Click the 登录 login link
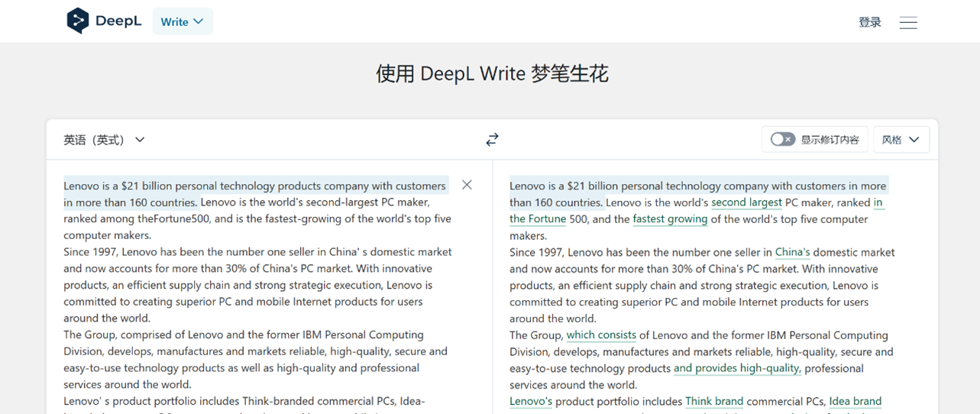The image size is (980, 414). pos(869,22)
